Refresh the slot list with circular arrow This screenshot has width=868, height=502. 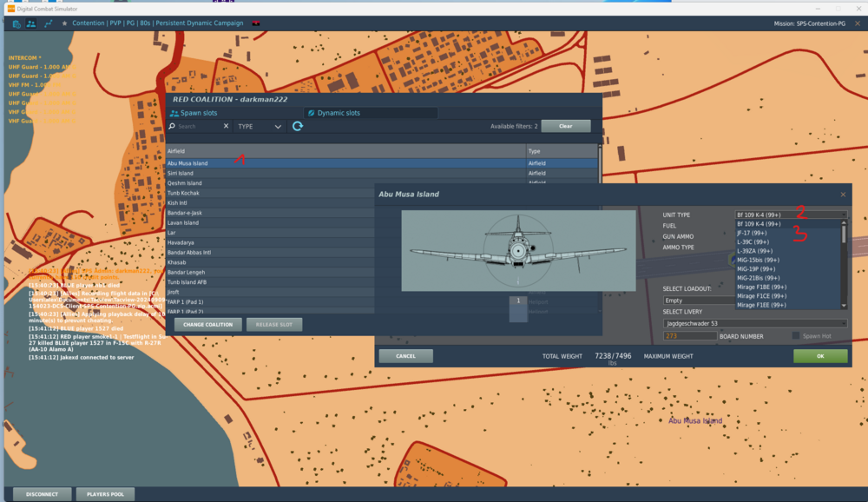pos(298,127)
